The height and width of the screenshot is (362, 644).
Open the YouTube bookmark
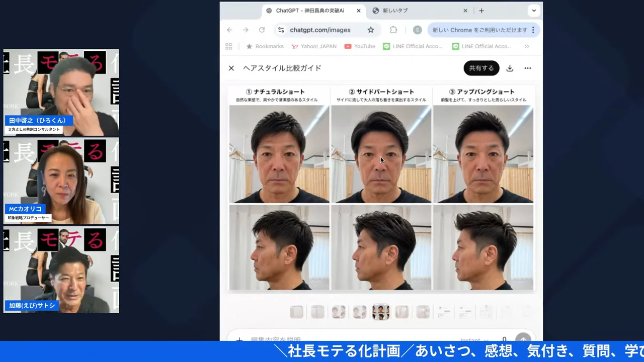pos(360,46)
